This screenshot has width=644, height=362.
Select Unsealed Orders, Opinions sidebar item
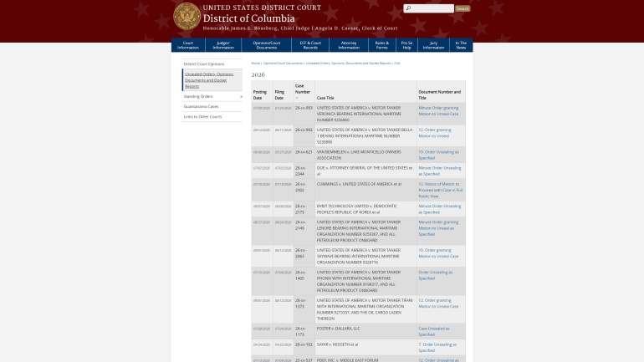(x=212, y=80)
